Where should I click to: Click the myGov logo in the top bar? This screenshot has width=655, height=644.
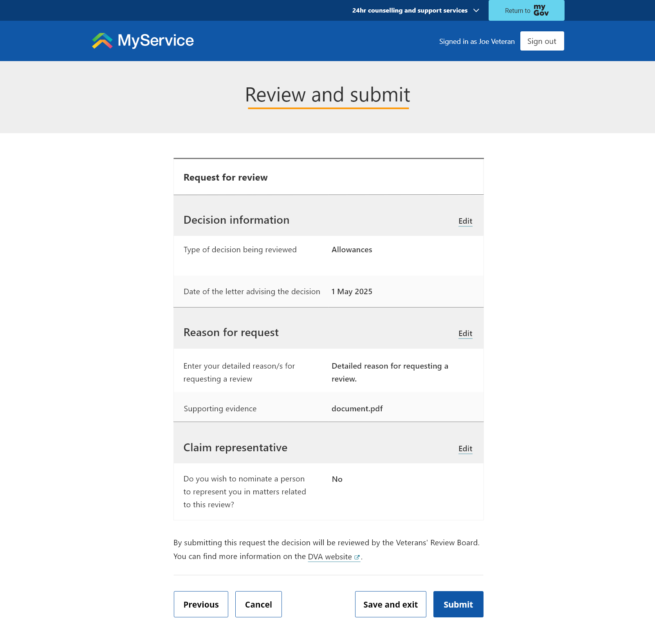pyautogui.click(x=541, y=10)
